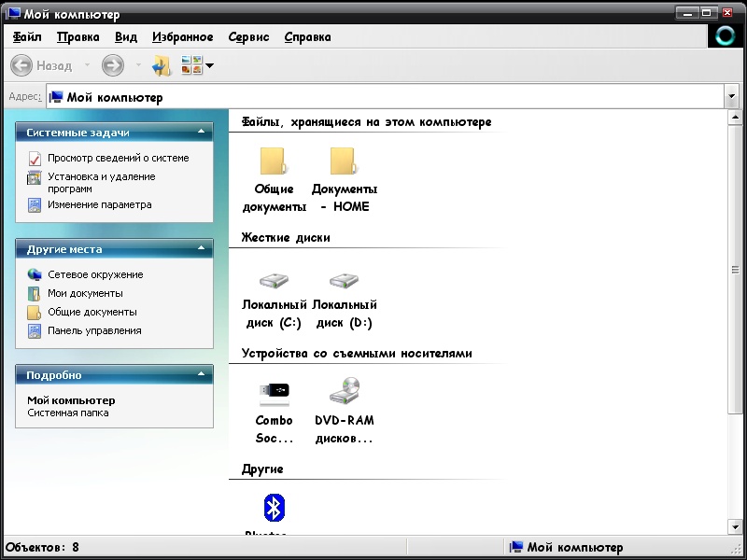Screen dimensions: 747x560
Task: Click the Панель управления icon
Action: [35, 331]
